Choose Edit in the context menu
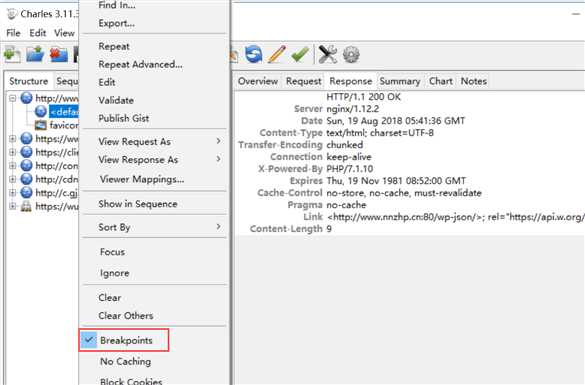Image resolution: width=585 pixels, height=385 pixels. pyautogui.click(x=107, y=82)
